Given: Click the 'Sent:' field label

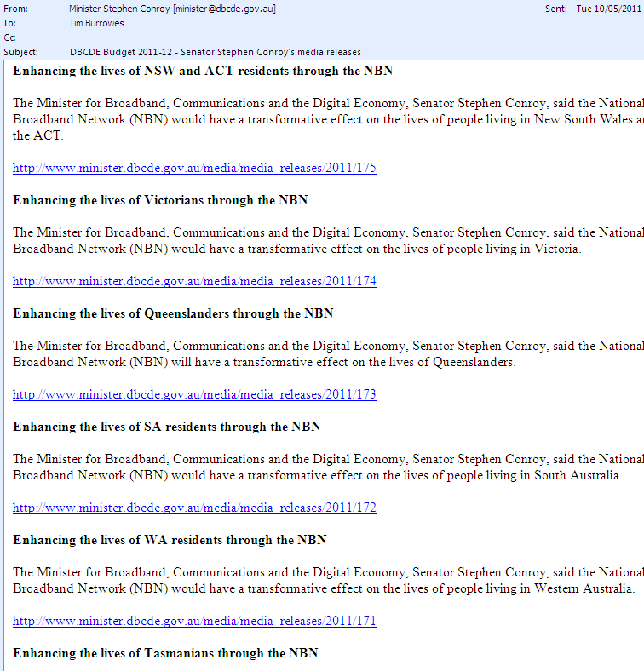Looking at the screenshot, I should [x=555, y=9].
